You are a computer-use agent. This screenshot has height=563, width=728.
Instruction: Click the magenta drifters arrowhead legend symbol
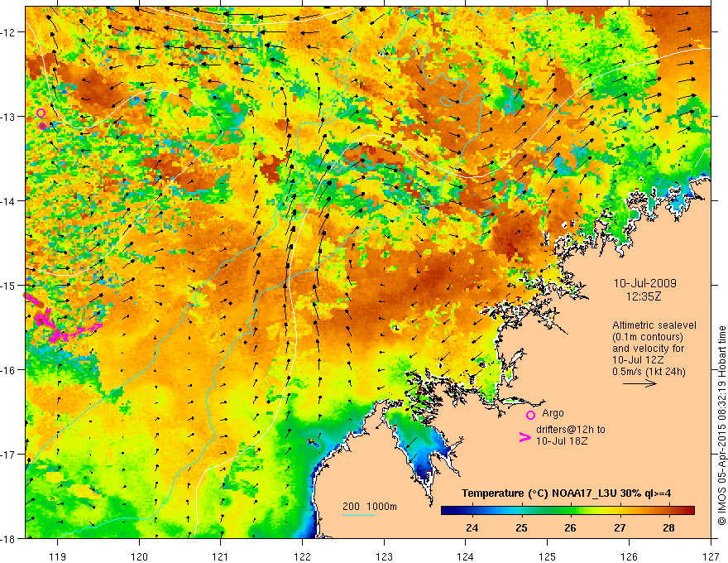coord(524,437)
